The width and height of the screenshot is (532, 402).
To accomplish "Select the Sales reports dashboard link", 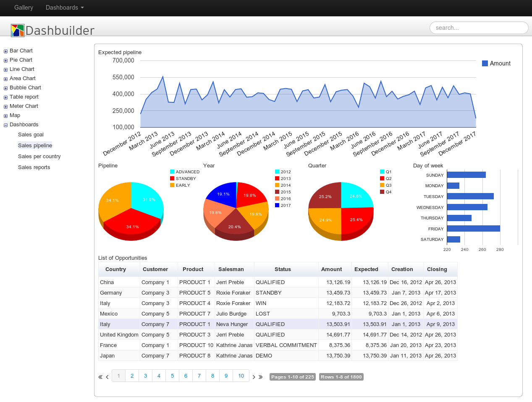I will 34,167.
